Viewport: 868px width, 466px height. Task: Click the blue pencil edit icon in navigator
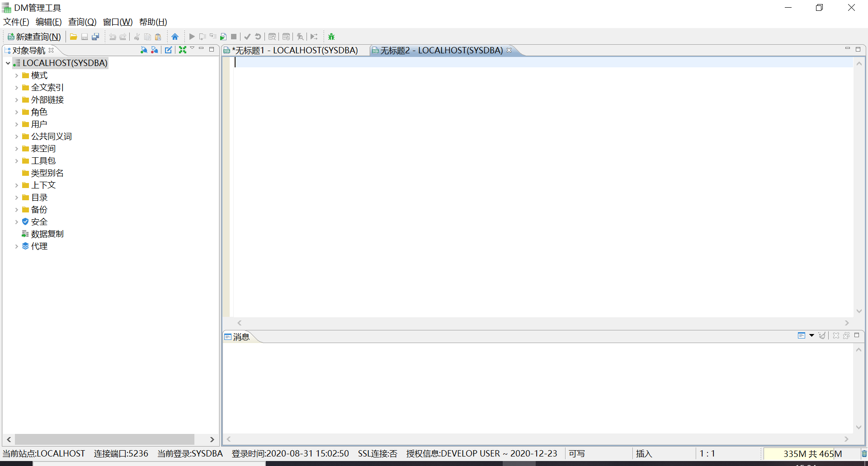168,50
